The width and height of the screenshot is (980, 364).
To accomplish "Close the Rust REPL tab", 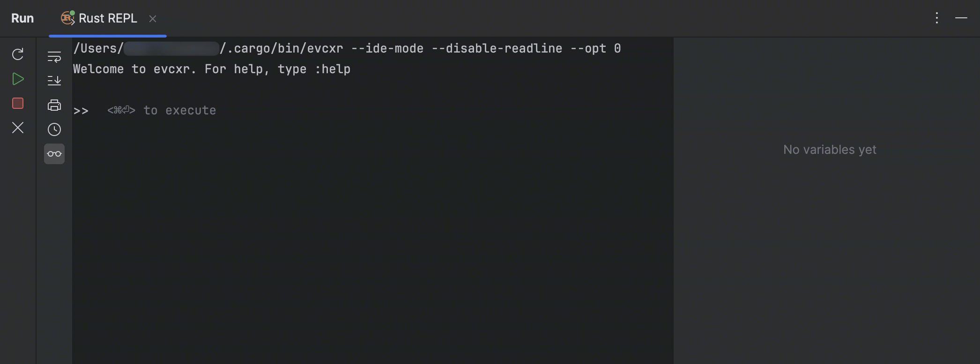I will click(x=153, y=19).
